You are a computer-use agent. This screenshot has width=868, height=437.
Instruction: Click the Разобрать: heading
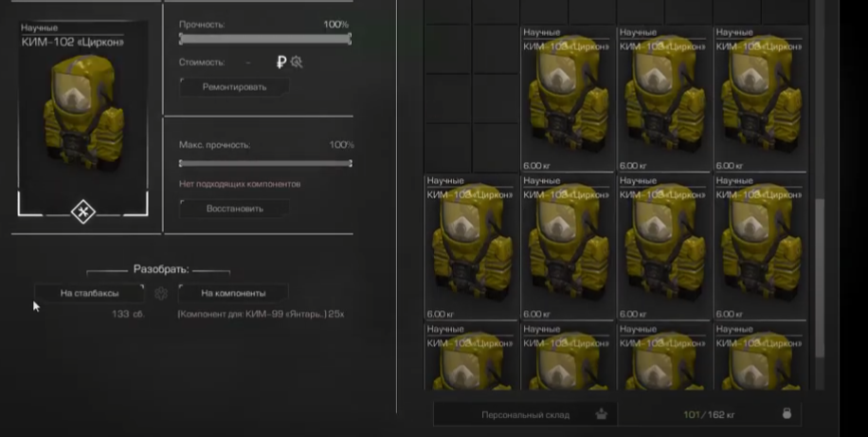tap(161, 269)
